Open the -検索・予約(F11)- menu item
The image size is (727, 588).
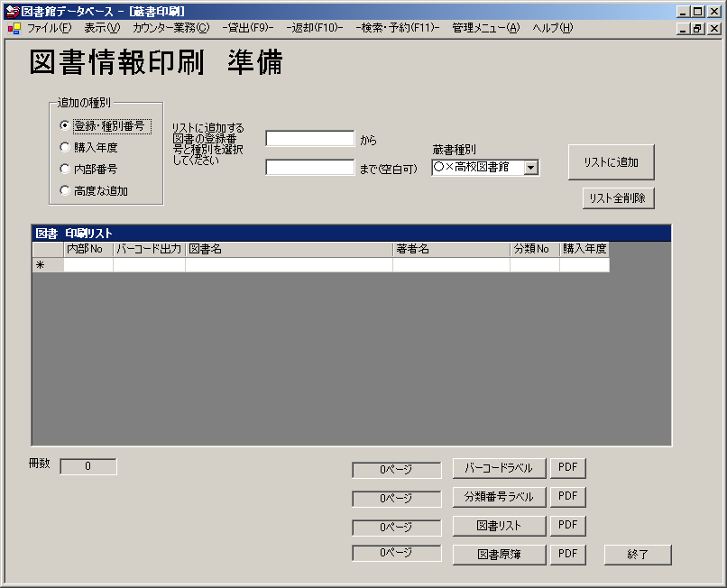click(x=398, y=28)
